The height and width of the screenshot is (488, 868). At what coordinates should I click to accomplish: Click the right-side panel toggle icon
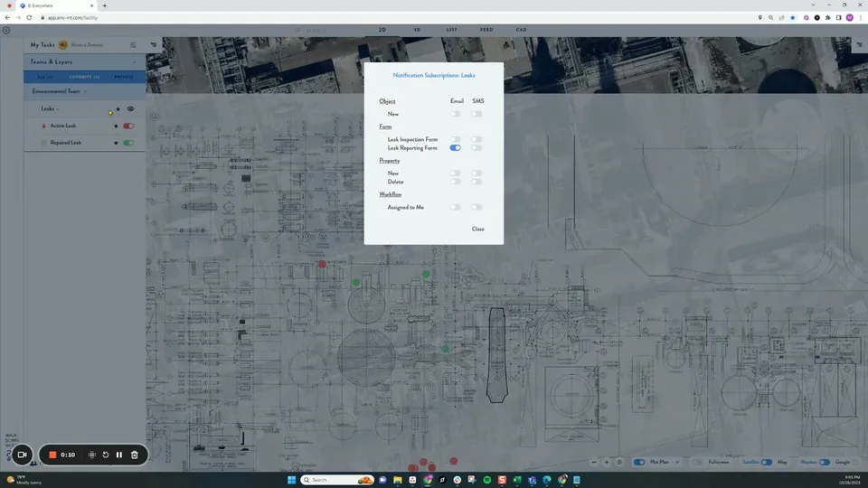[x=859, y=45]
